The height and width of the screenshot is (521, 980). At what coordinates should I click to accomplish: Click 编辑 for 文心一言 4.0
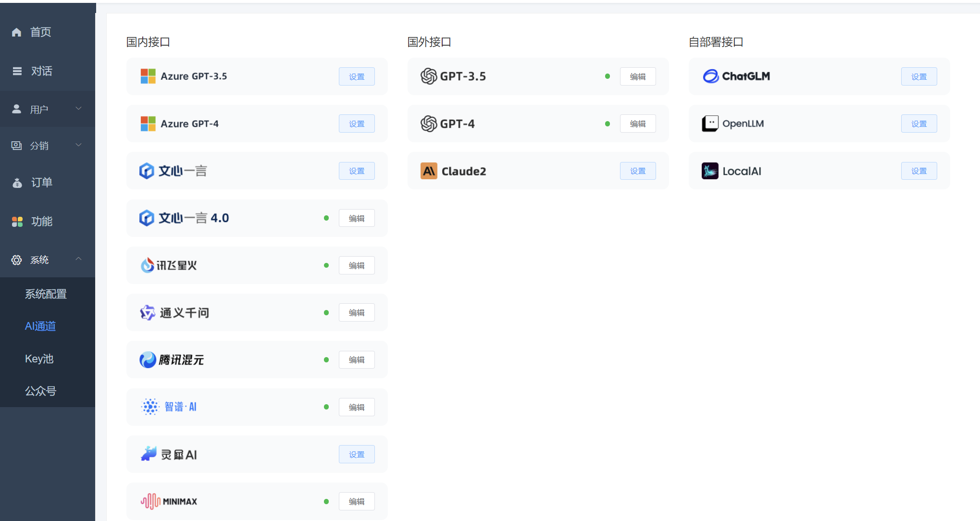point(357,218)
